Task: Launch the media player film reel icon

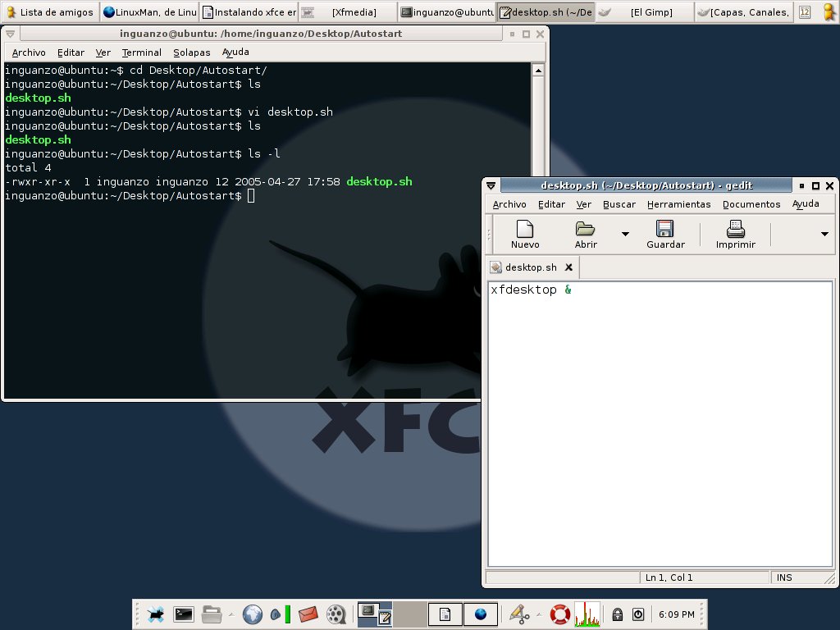Action: tap(336, 614)
